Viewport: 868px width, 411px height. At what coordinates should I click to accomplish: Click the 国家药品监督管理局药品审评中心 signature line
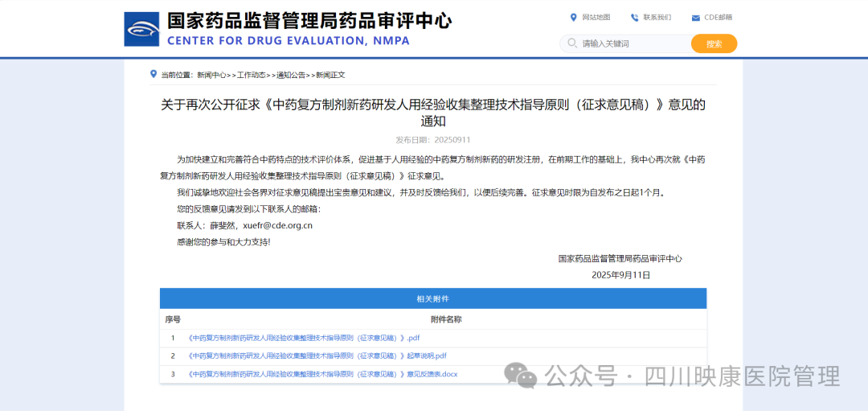[620, 258]
